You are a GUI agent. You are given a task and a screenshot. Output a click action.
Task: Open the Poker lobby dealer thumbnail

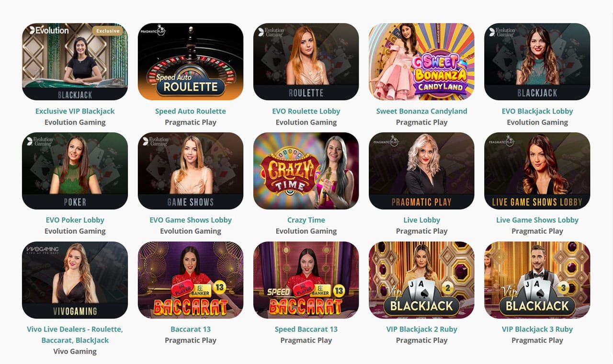(75, 171)
